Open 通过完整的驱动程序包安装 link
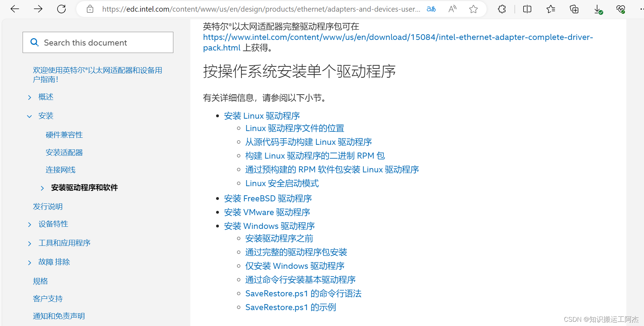The image size is (644, 326). coord(296,252)
